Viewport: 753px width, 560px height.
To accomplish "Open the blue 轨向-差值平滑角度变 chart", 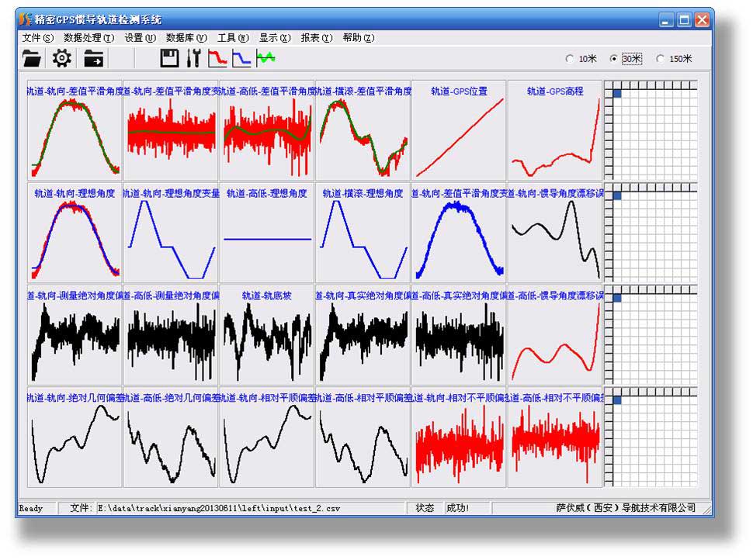I will pyautogui.click(x=459, y=233).
